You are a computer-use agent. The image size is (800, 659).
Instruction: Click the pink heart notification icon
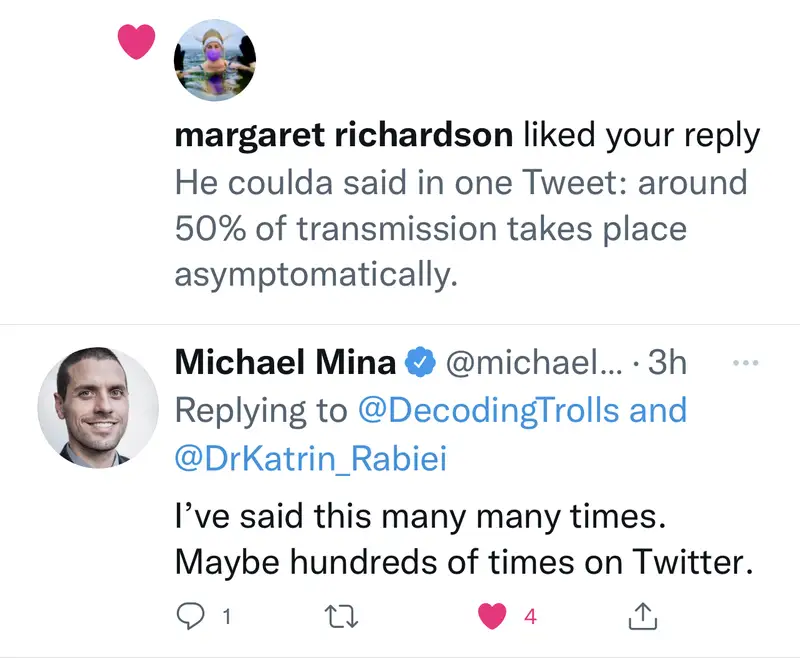(136, 41)
